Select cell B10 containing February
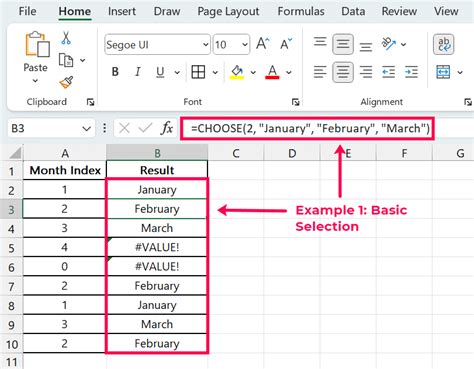 point(157,343)
